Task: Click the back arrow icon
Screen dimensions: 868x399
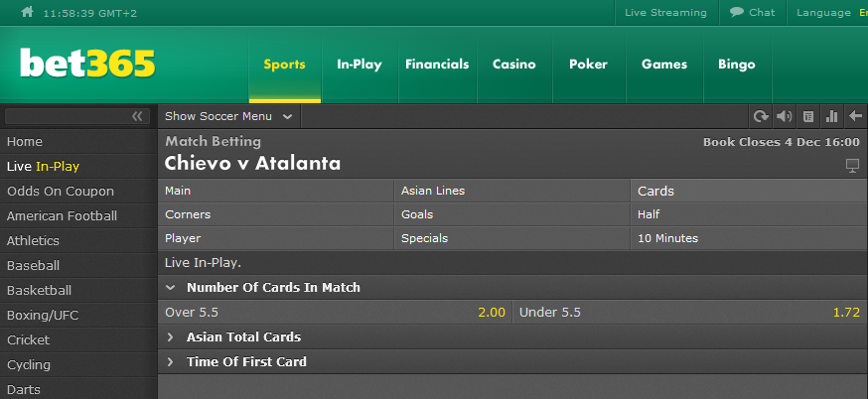Action: click(x=855, y=116)
